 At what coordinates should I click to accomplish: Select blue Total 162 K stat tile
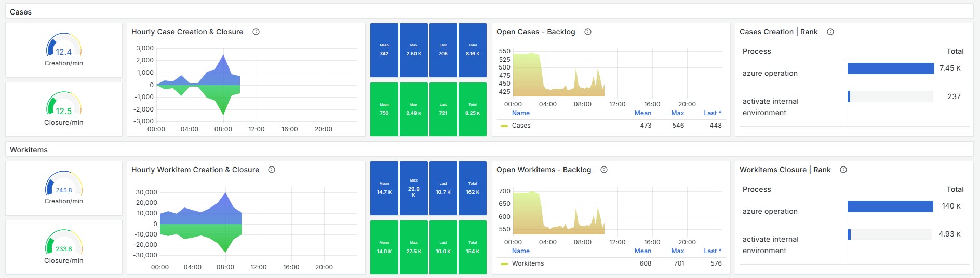click(x=473, y=188)
